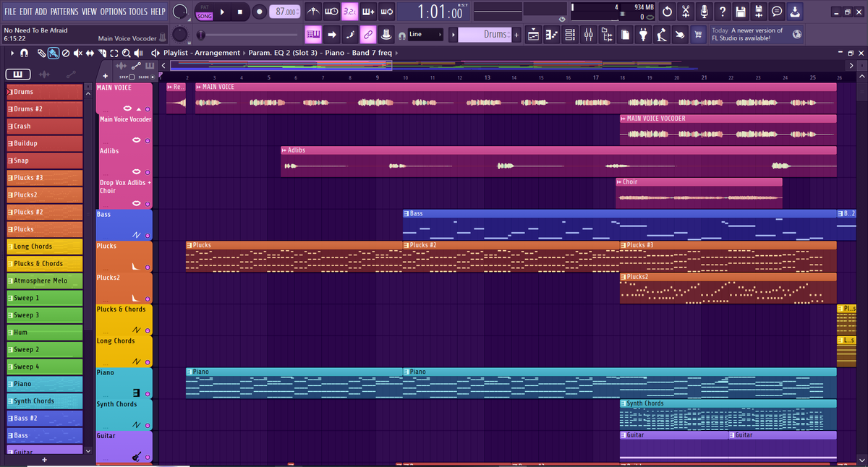Select the Choir audio clip in playlist
The width and height of the screenshot is (868, 467).
tap(699, 192)
